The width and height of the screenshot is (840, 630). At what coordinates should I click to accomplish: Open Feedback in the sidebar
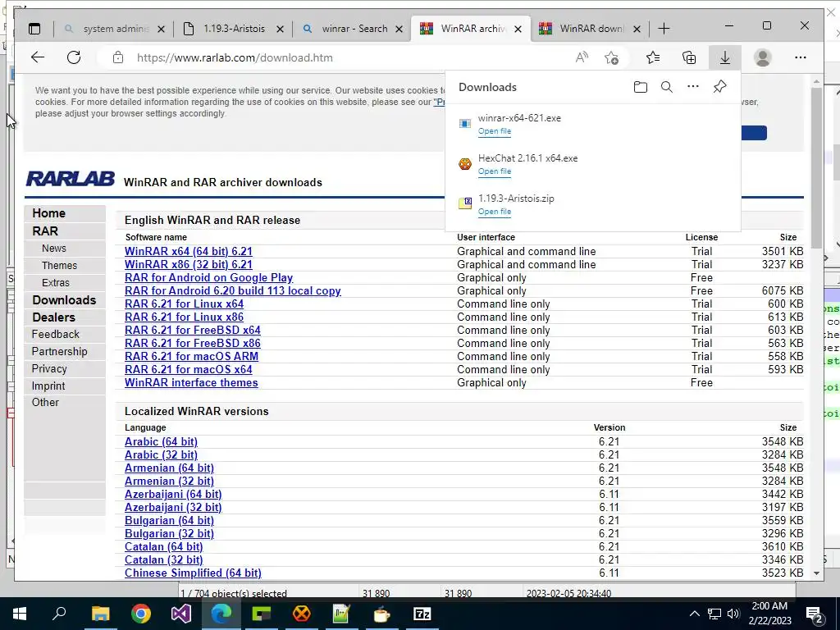(x=55, y=335)
